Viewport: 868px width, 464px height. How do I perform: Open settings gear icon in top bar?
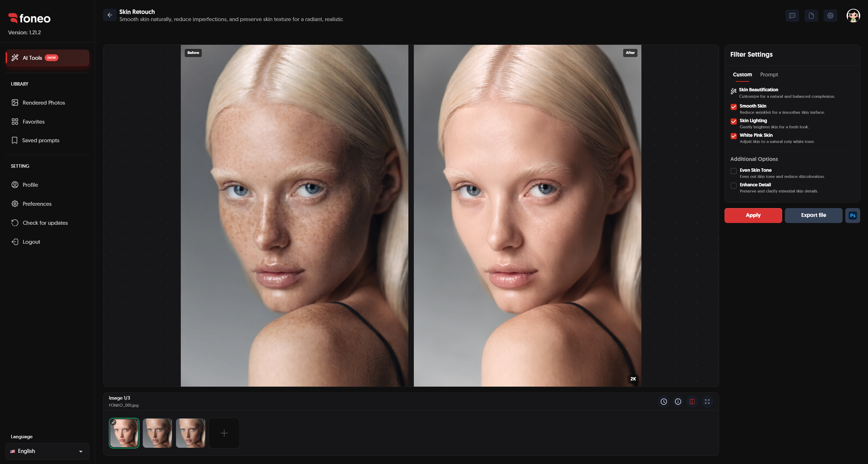[830, 16]
